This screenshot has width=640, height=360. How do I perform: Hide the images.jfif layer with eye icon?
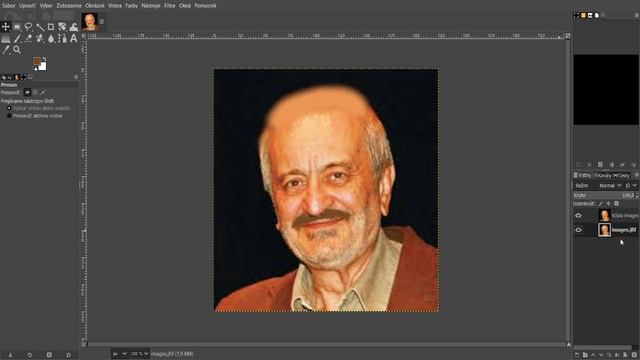[578, 230]
